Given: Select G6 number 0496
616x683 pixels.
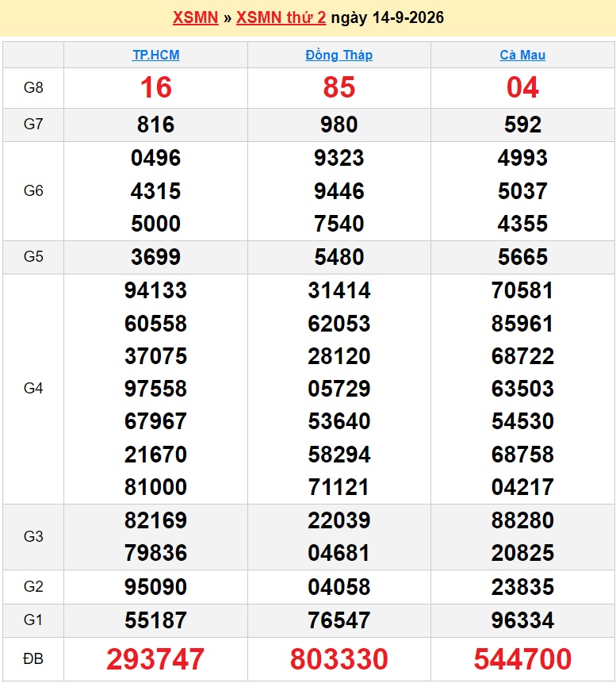Looking at the screenshot, I should [156, 158].
